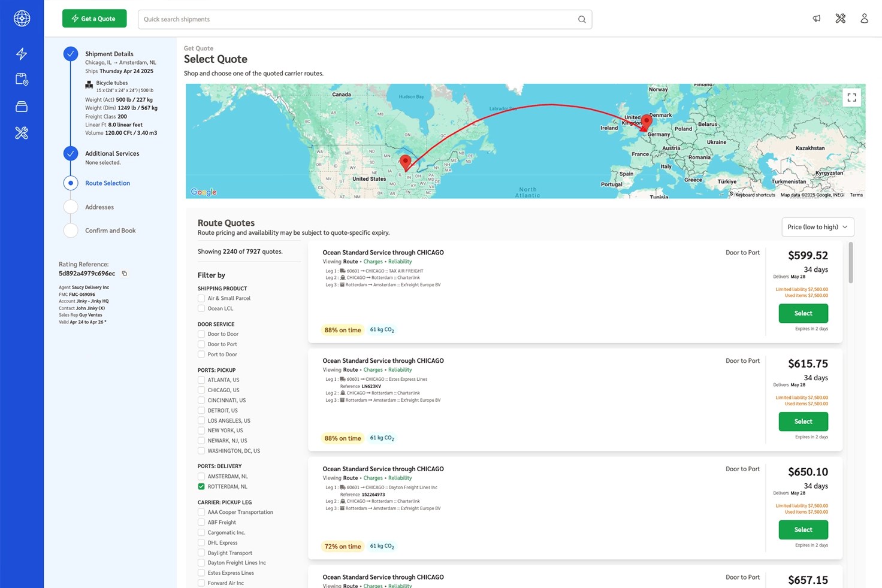Click the Addresses step circle

(71, 207)
